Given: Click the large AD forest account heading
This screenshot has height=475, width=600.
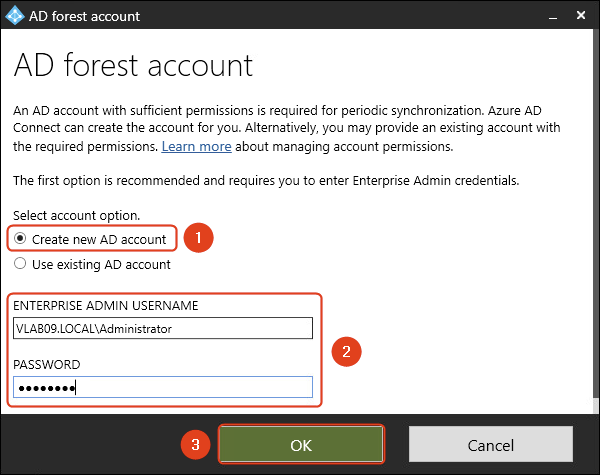Looking at the screenshot, I should [x=133, y=66].
